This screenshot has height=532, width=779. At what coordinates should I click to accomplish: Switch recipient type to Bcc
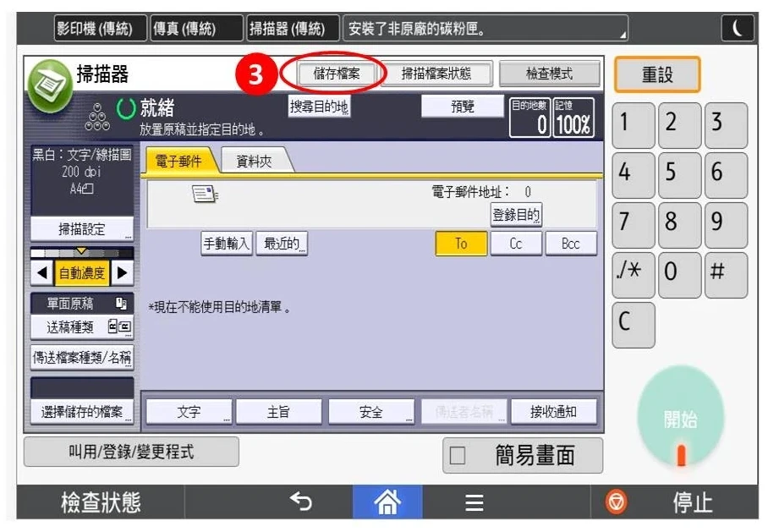(x=572, y=244)
